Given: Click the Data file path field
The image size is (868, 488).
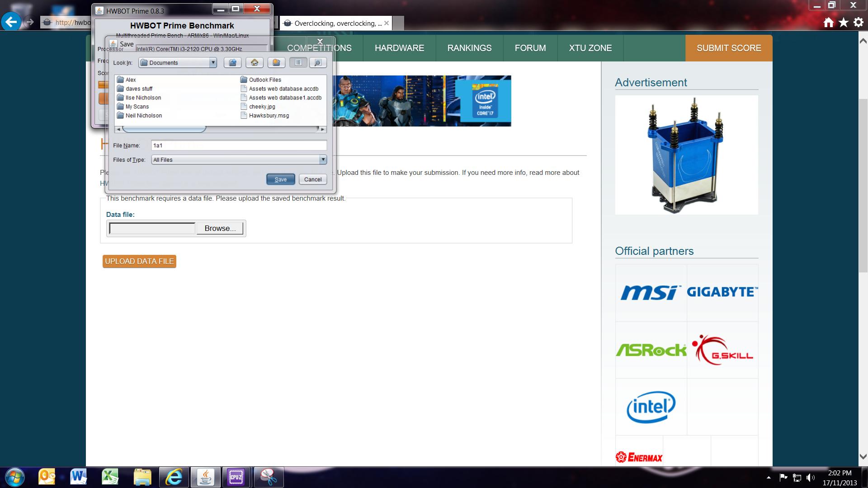Looking at the screenshot, I should 152,229.
